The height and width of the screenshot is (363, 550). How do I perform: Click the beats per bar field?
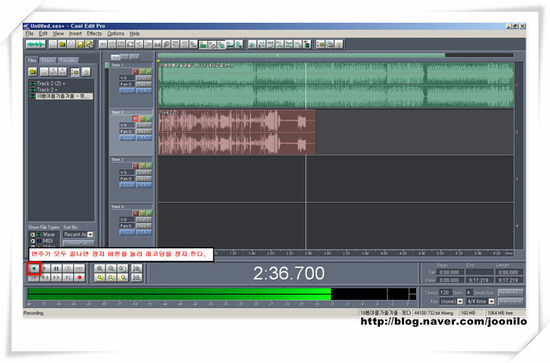469,292
